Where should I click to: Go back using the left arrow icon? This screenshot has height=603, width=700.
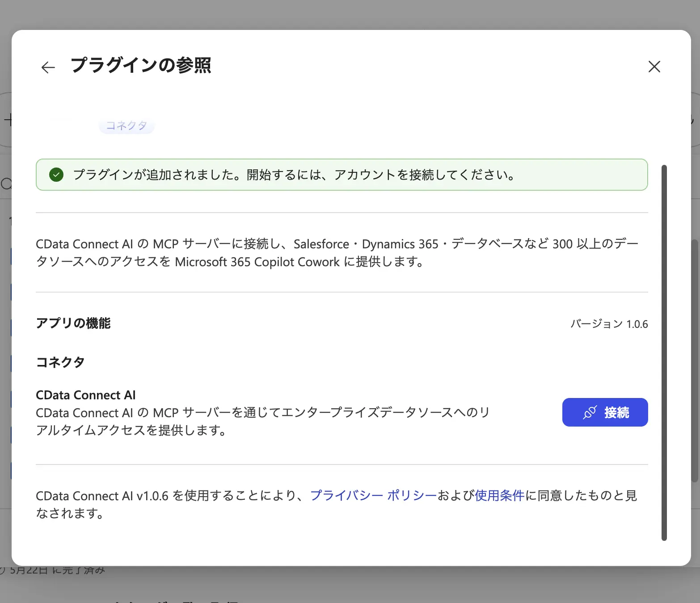[48, 67]
